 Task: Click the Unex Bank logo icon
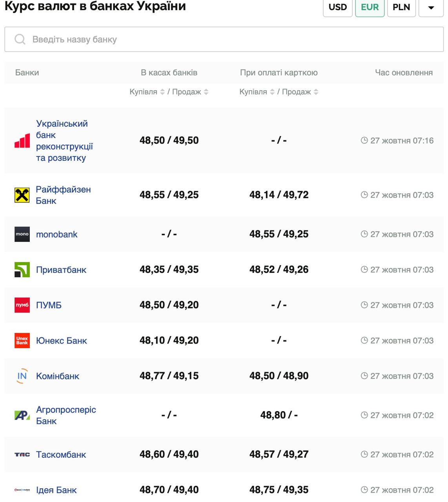click(22, 340)
